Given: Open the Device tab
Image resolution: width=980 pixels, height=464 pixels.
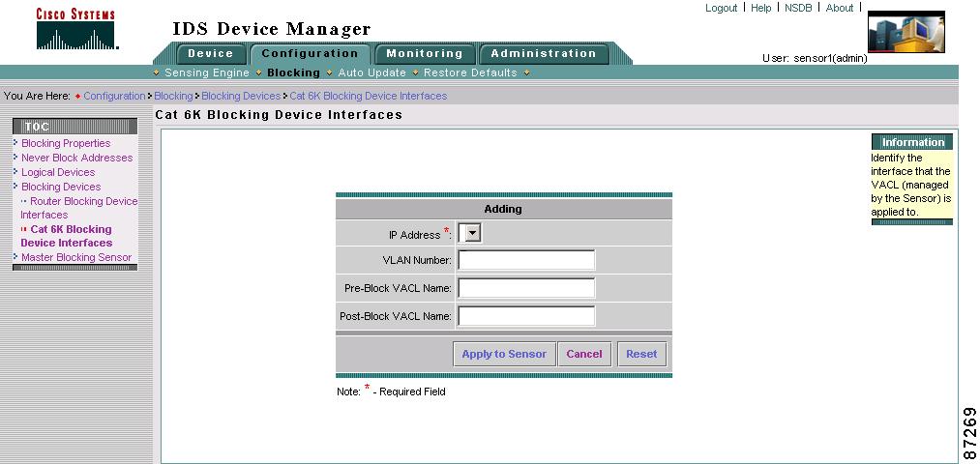Looking at the screenshot, I should (x=211, y=54).
